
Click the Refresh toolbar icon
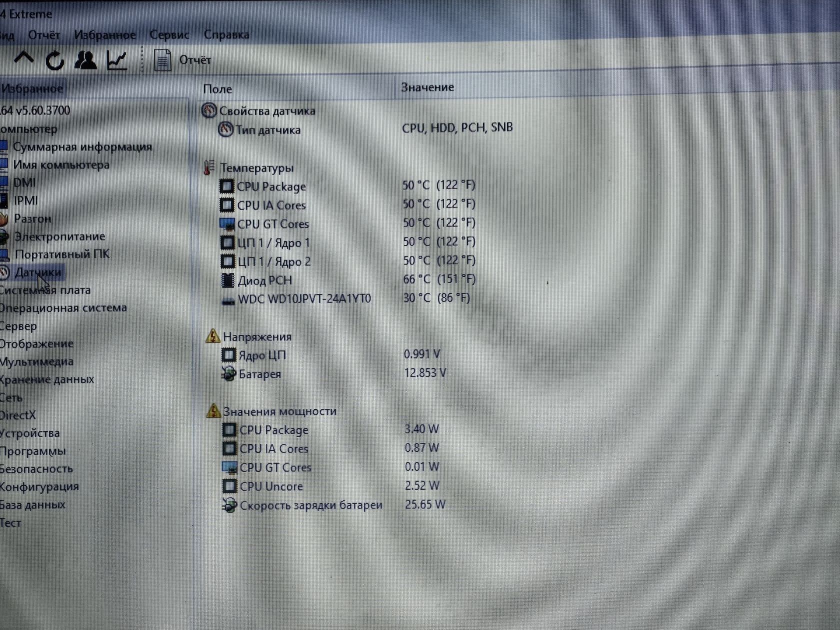click(55, 60)
